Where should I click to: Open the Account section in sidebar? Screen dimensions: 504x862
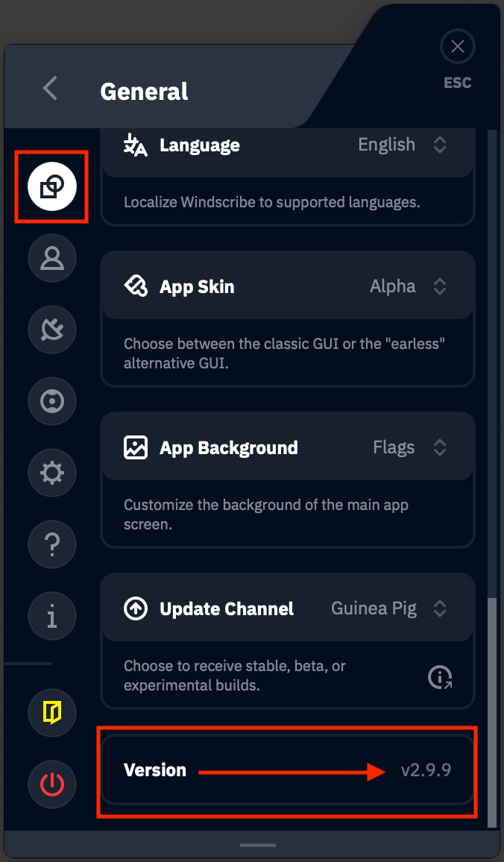(51, 258)
